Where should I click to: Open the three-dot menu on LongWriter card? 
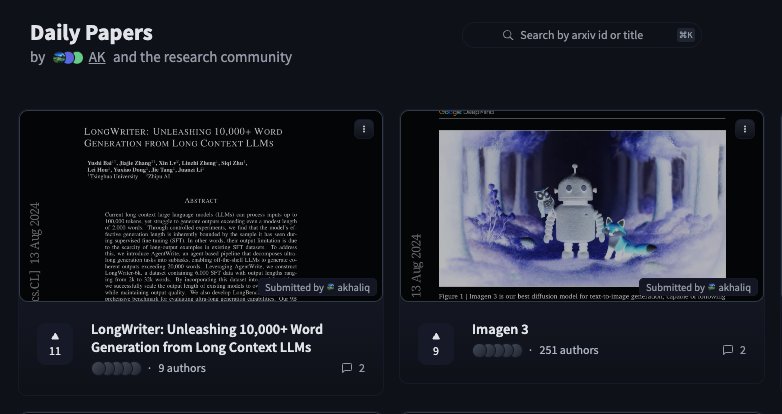364,129
